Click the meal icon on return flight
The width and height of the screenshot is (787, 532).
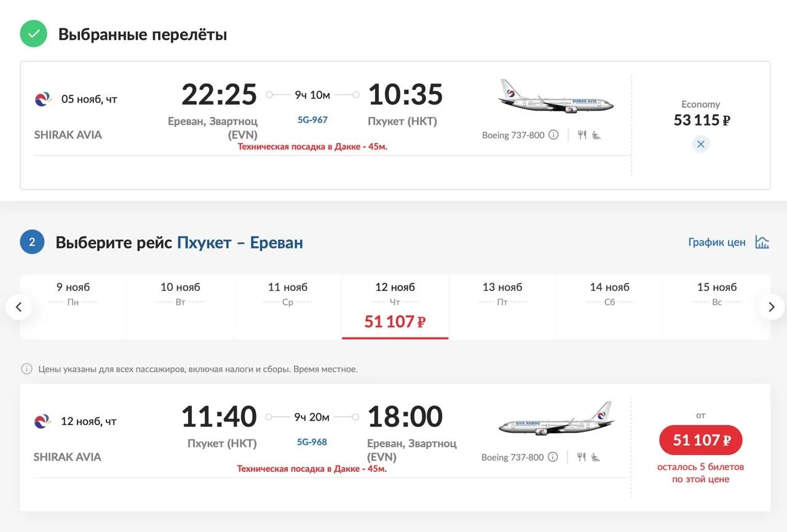click(x=581, y=457)
